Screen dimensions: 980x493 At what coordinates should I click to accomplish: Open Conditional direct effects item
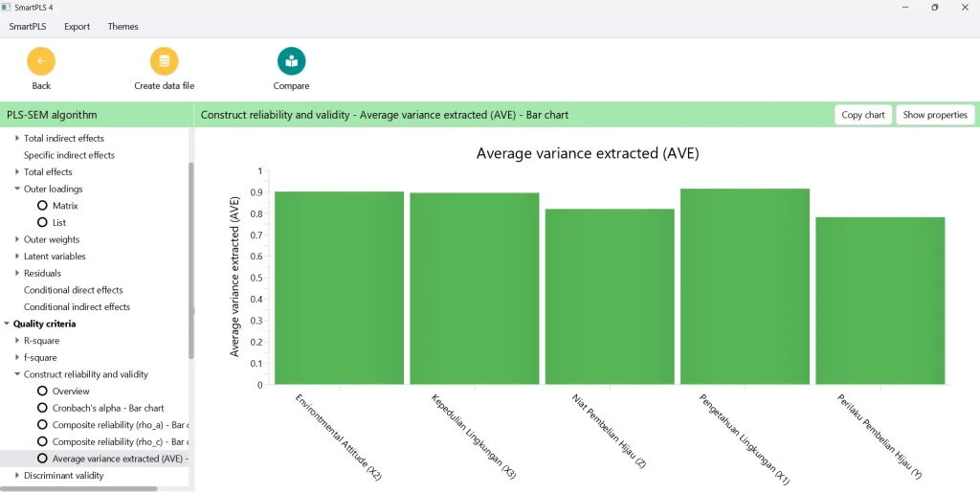(x=73, y=290)
